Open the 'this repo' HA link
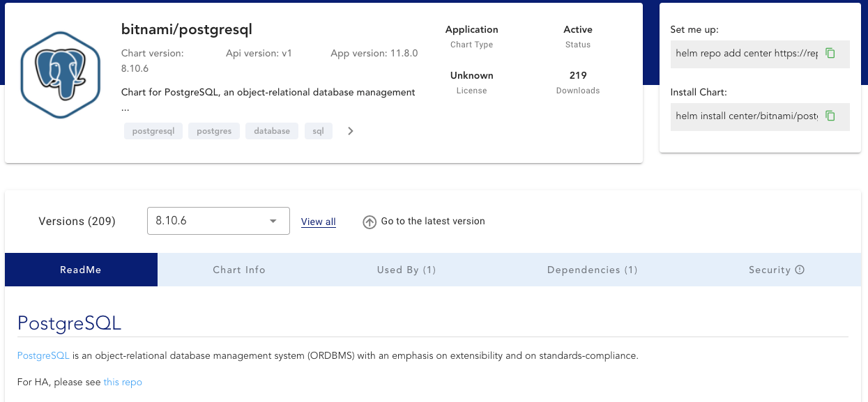This screenshot has height=402, width=868. (x=123, y=382)
